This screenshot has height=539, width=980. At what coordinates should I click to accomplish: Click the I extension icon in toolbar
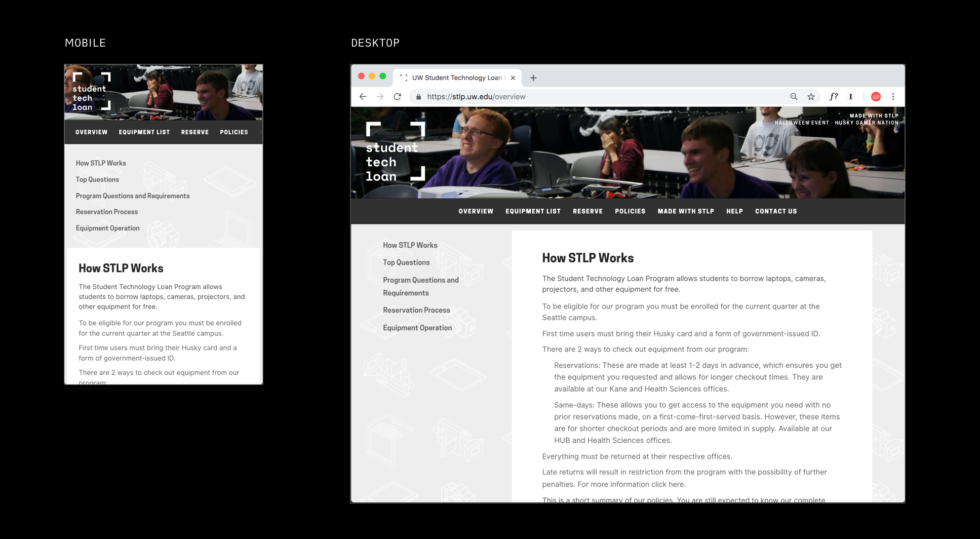(851, 97)
